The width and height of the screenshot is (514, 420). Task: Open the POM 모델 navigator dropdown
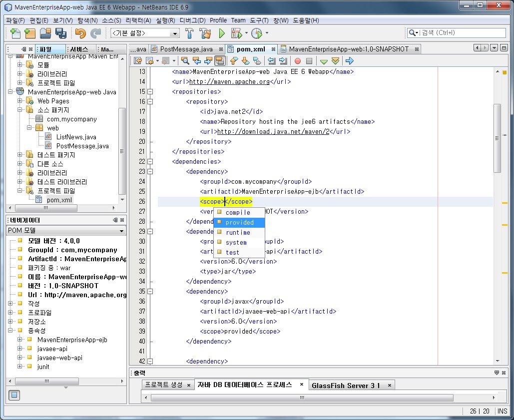pyautogui.click(x=66, y=231)
